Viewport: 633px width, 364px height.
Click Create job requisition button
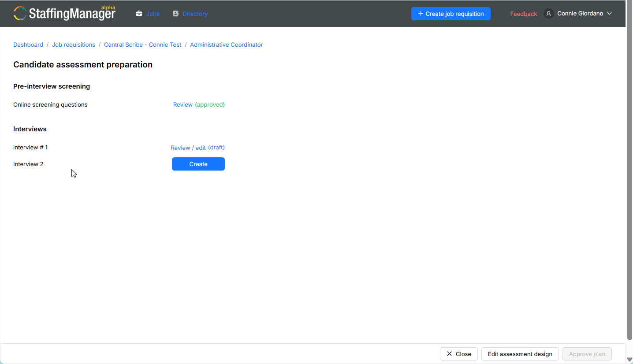coord(451,14)
